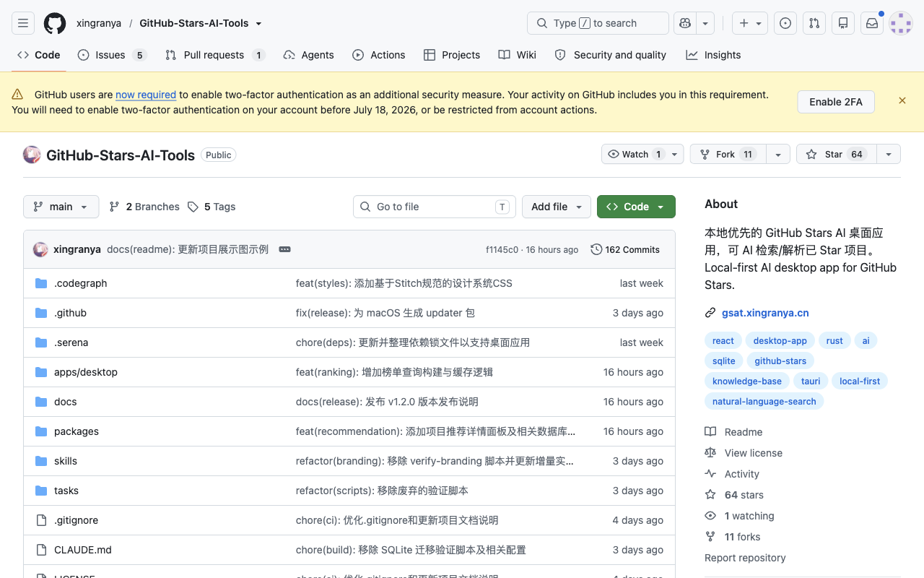Select the sqlite topic tag
Viewport: 924px width, 578px height.
[x=724, y=361]
